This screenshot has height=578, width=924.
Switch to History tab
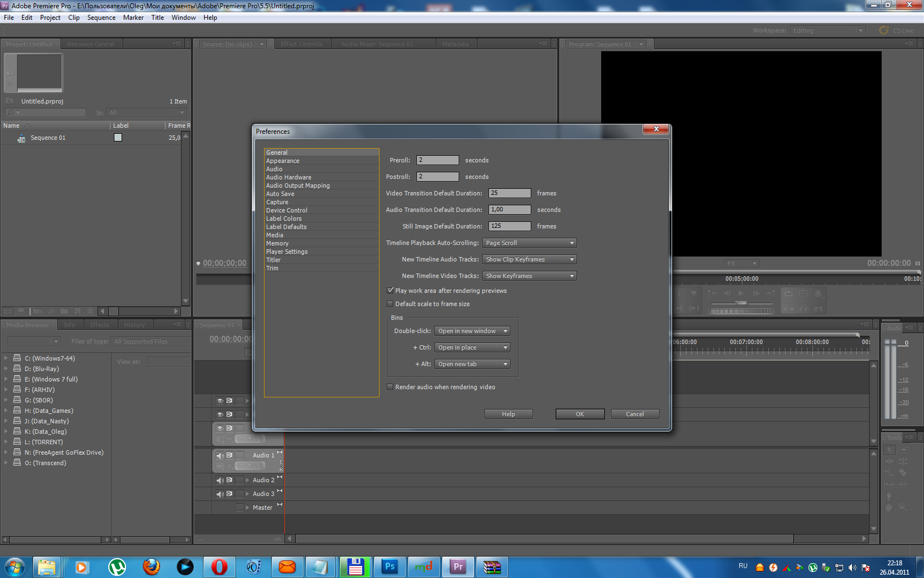click(x=134, y=325)
